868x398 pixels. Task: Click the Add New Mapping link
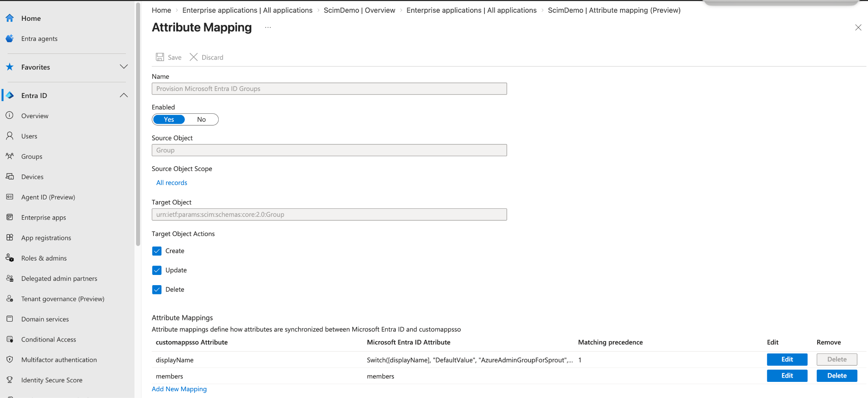[x=179, y=389]
